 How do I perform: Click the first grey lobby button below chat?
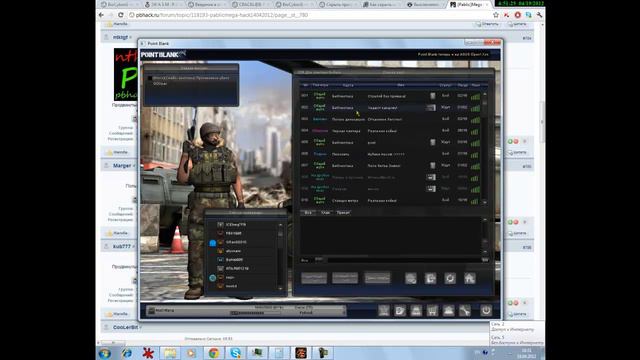pos(314,278)
